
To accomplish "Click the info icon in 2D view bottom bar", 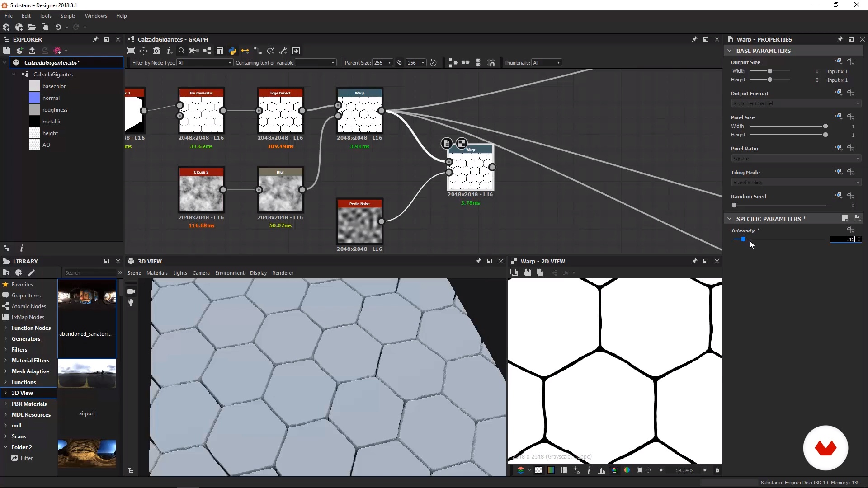I will pyautogui.click(x=589, y=470).
